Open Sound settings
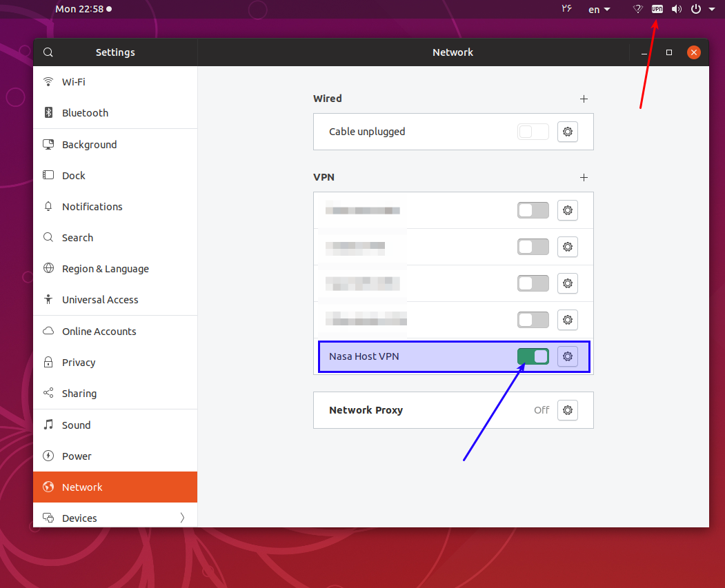 pyautogui.click(x=115, y=425)
